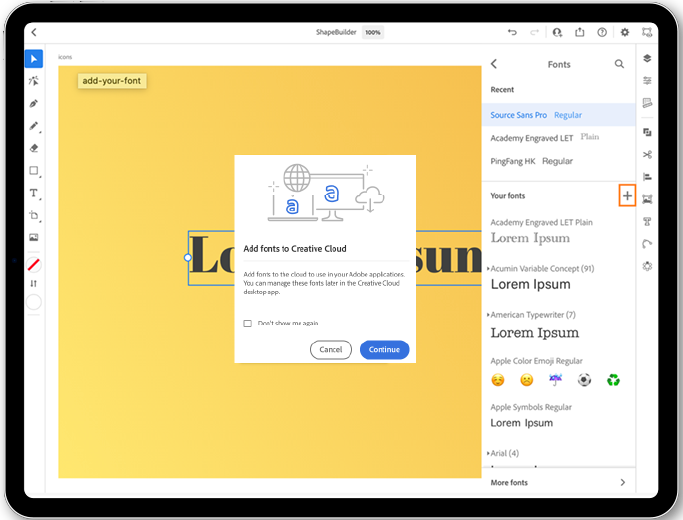This screenshot has width=683, height=520.
Task: Swap fill and stroke colors
Action: coord(34,283)
